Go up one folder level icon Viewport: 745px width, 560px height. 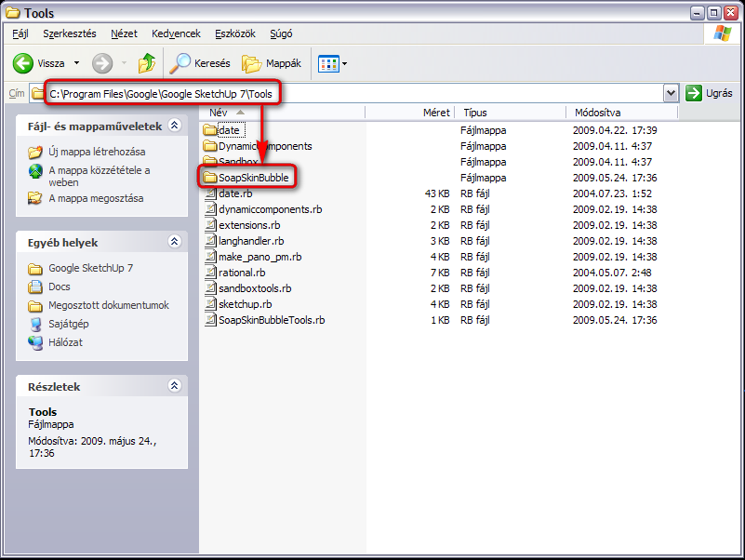[x=147, y=63]
